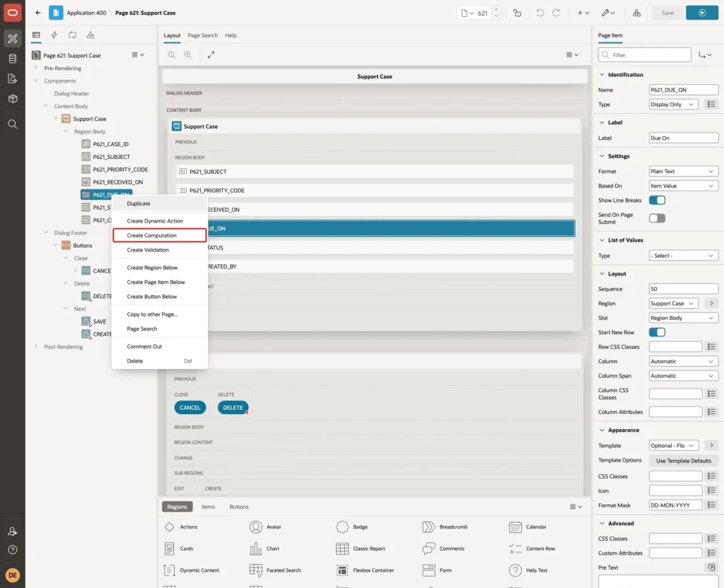Switch gallery to Items tab
Screen dimensions: 724x588
pyautogui.click(x=209, y=506)
